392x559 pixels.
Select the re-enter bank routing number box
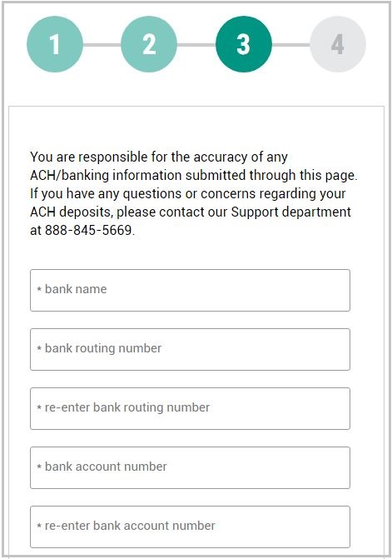[190, 408]
